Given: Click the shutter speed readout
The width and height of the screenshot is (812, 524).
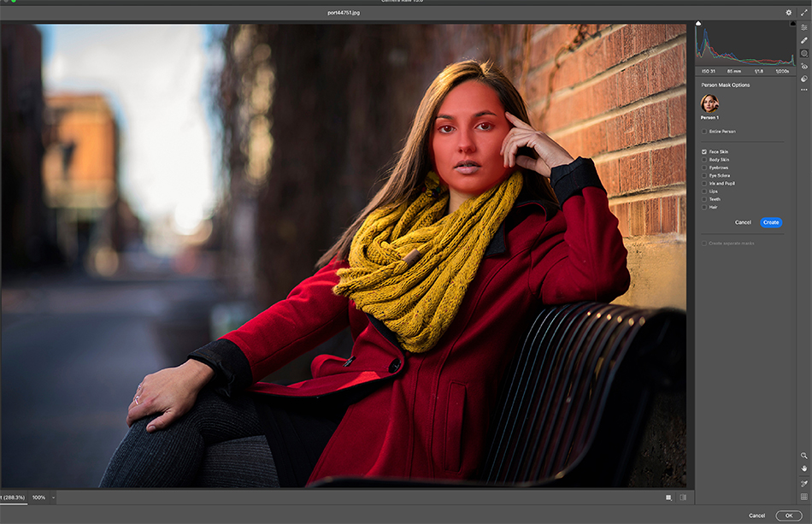Looking at the screenshot, I should [x=782, y=72].
